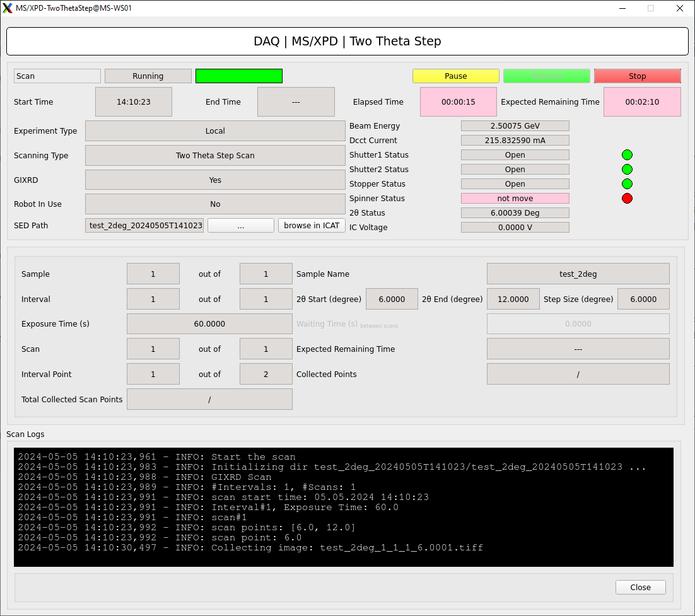Click the red Spinner status indicator
This screenshot has height=616, width=695.
tap(627, 199)
